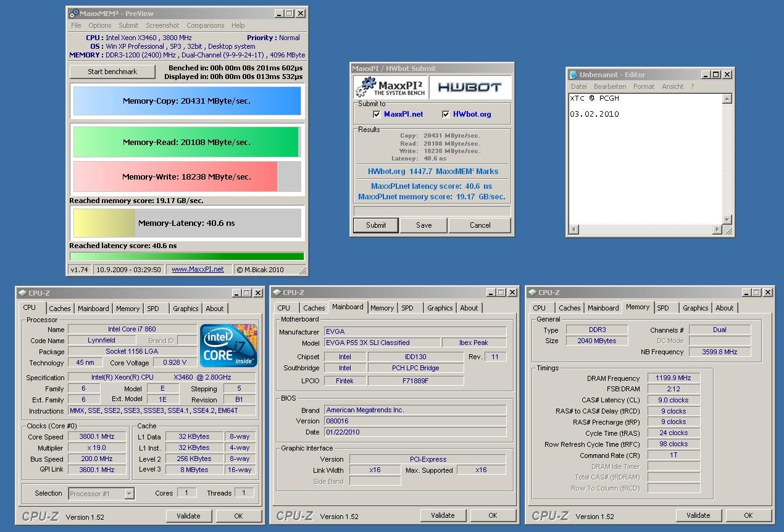Viewport: 784px width, 532px height.
Task: Open the Ansicht menu in Editor
Action: click(673, 86)
